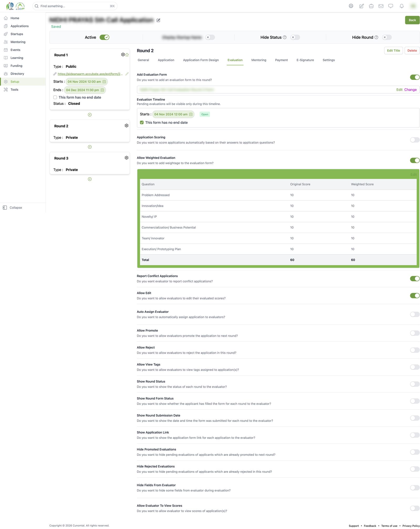Open the Application Form Design tab
The image size is (420, 529).
point(201,60)
